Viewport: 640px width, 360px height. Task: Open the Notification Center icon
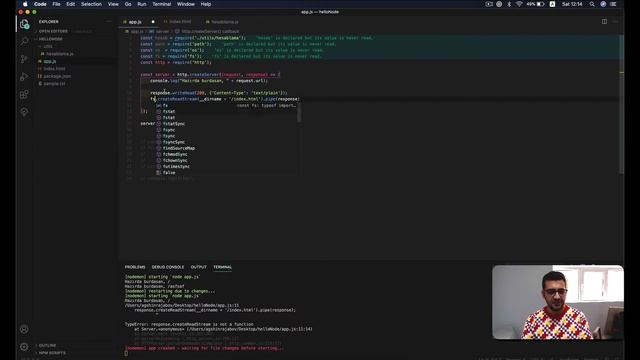[x=613, y=4]
